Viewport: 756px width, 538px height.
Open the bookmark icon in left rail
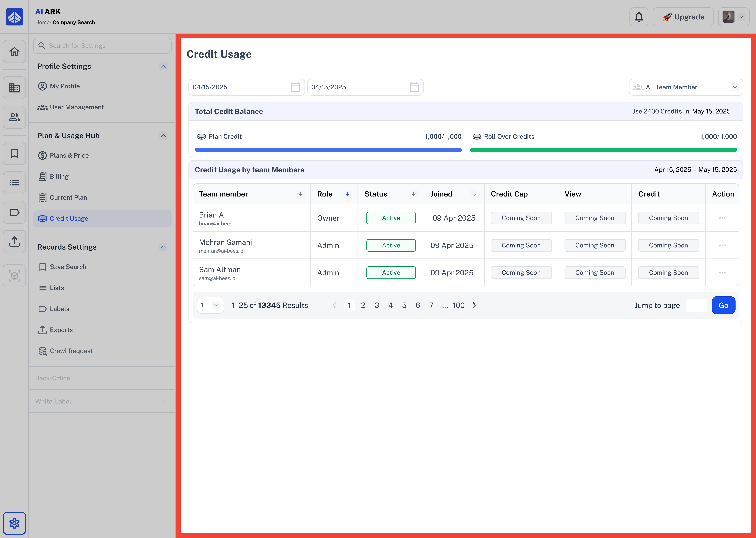pyautogui.click(x=14, y=153)
